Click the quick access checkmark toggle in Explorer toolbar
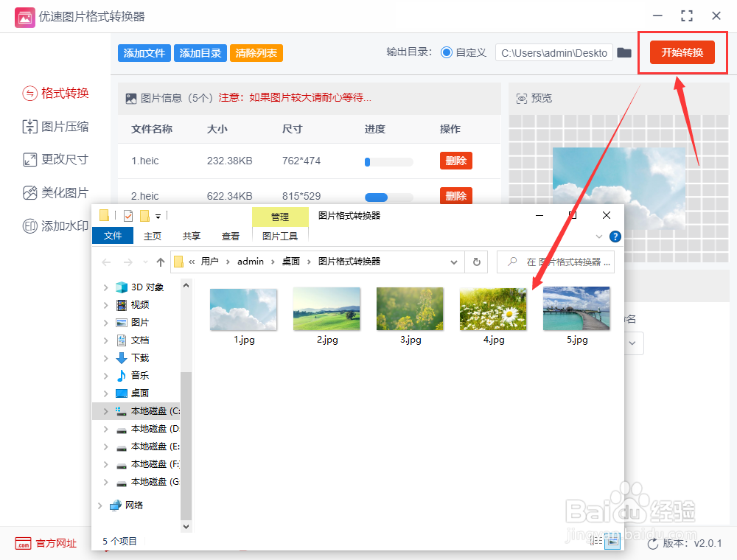737x560 pixels. pyautogui.click(x=127, y=215)
